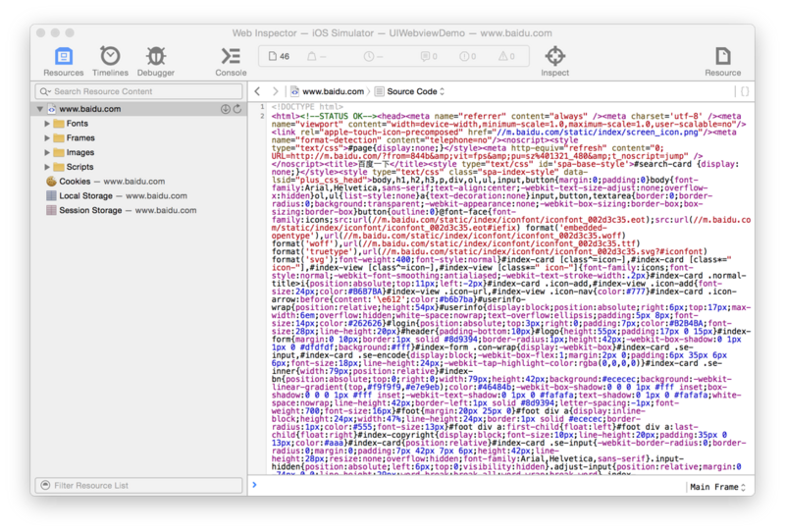This screenshot has width=785, height=532.
Task: Expand the Scripts folder
Action: point(47,167)
